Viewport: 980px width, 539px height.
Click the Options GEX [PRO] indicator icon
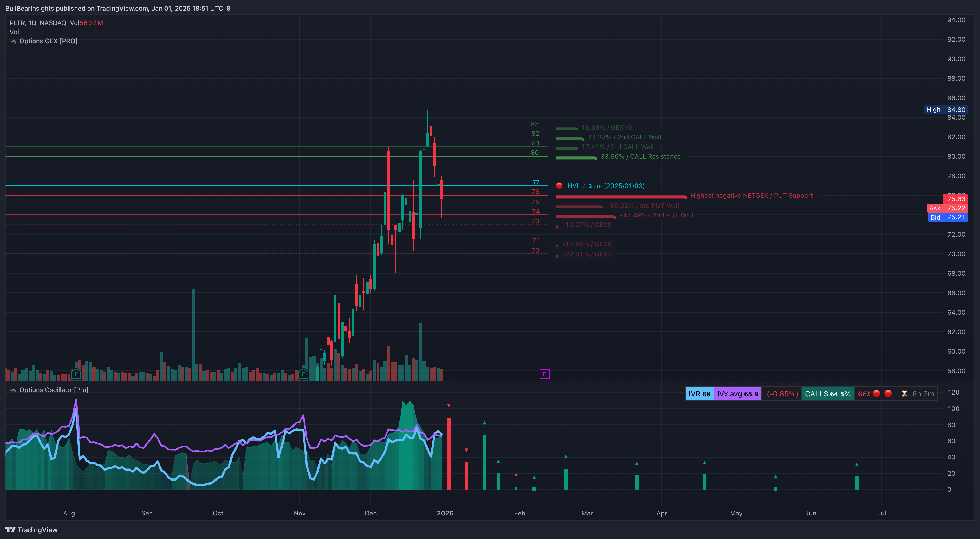click(13, 41)
